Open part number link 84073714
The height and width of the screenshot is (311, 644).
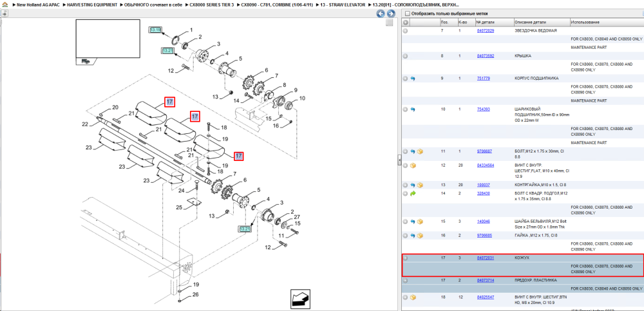tap(485, 280)
